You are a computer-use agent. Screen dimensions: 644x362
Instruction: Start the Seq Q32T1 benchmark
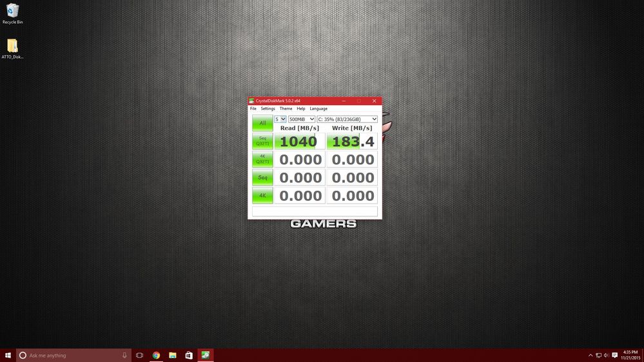262,141
